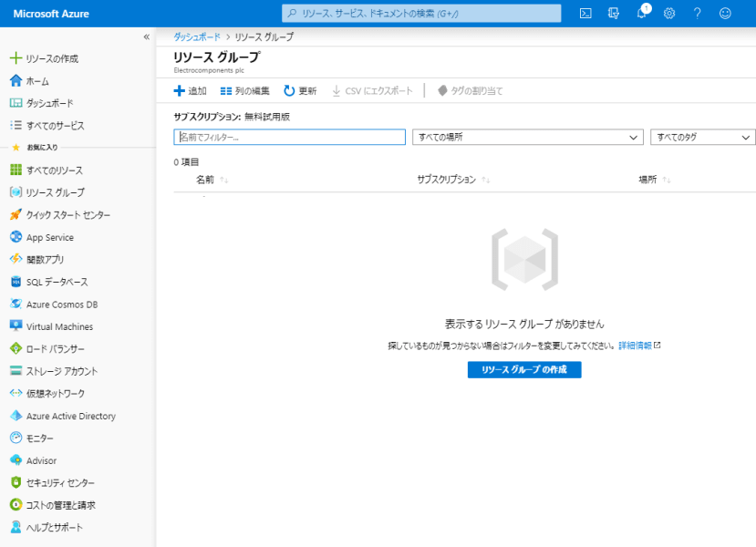Screen dimensions: 756x547
Task: Open the notifications bell
Action: [642, 13]
